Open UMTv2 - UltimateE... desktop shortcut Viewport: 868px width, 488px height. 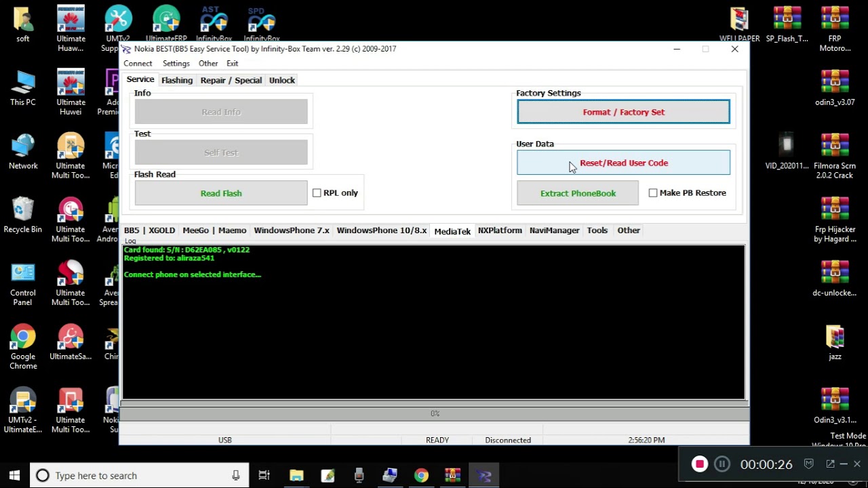(23, 411)
